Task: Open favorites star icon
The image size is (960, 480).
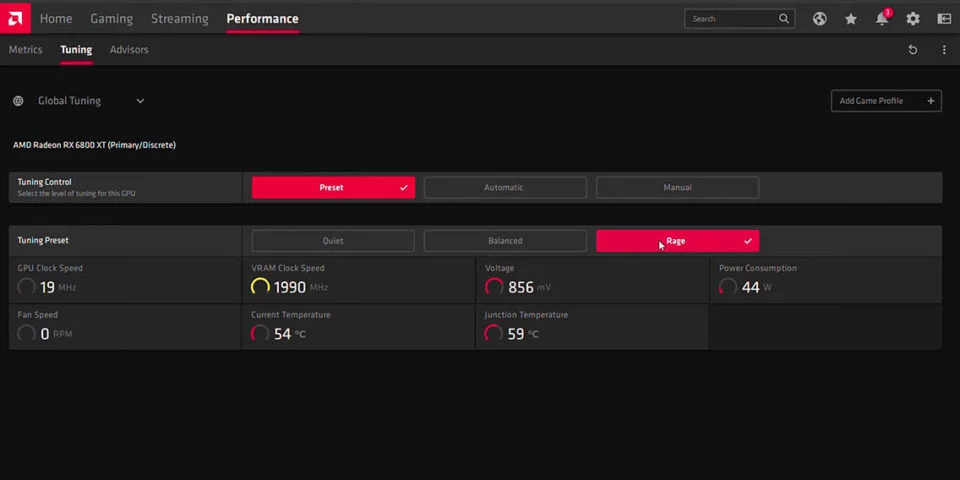Action: [x=850, y=19]
